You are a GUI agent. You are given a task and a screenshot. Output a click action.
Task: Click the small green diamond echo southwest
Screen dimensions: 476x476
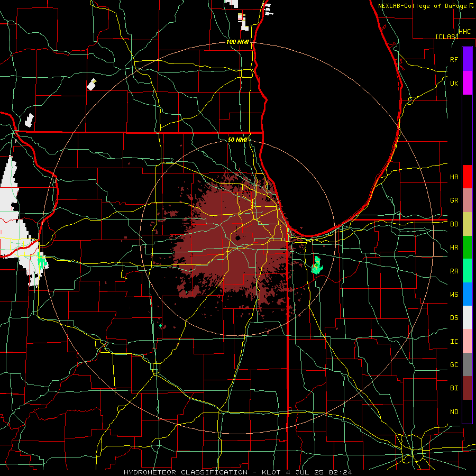point(161,326)
